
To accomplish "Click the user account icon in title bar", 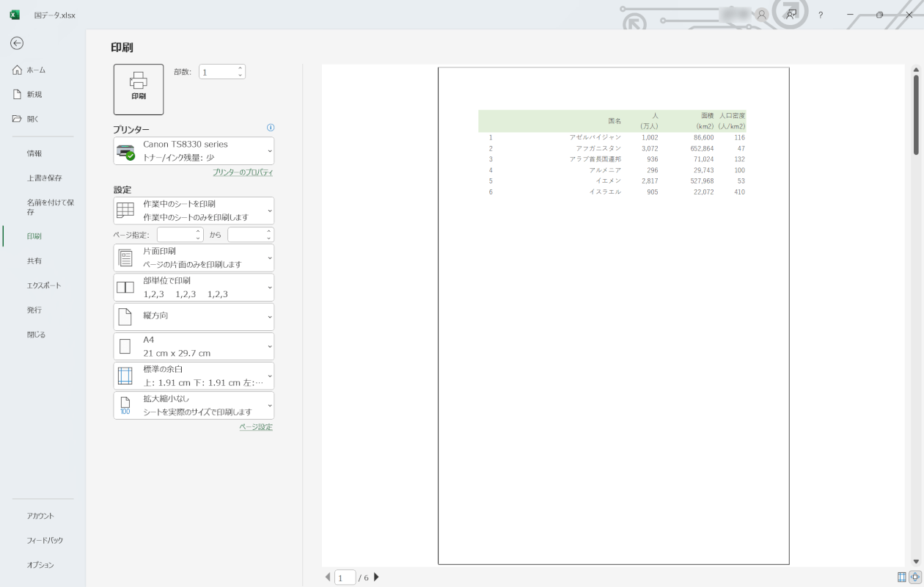I will coord(763,15).
